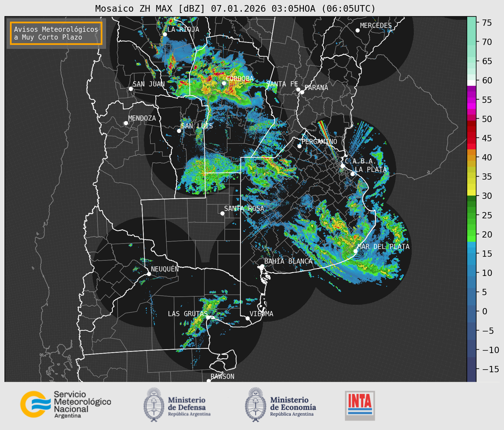
Task: Click the 35 tick label on color scale
Action: click(x=487, y=177)
